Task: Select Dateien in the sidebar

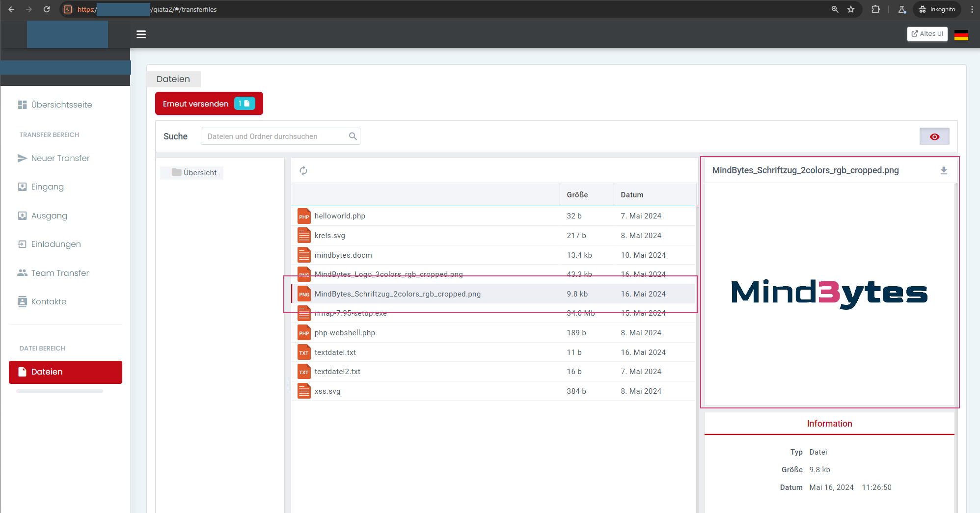Action: (65, 372)
